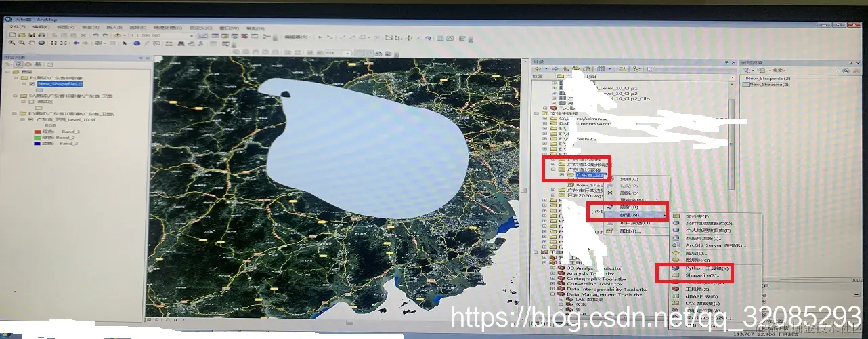Click the green Band_2 color swatch
The image size is (868, 339).
pos(37,138)
